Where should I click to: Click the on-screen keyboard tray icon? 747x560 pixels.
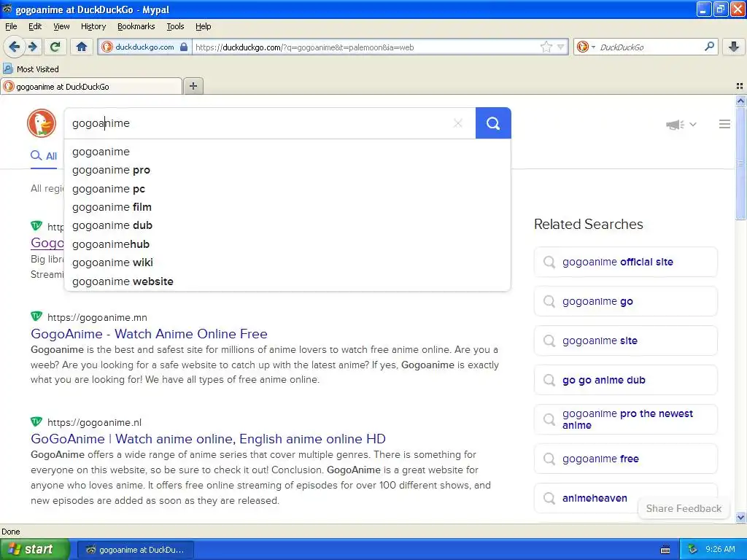(x=665, y=550)
